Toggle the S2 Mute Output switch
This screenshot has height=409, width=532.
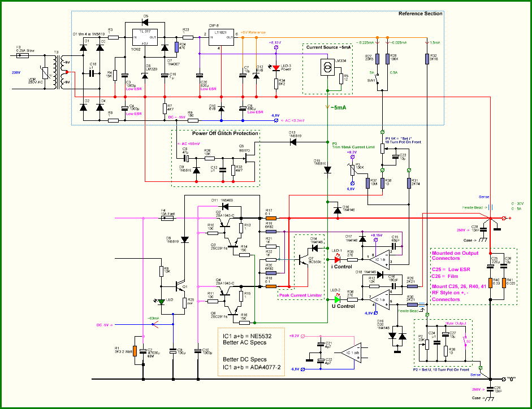click(465, 342)
